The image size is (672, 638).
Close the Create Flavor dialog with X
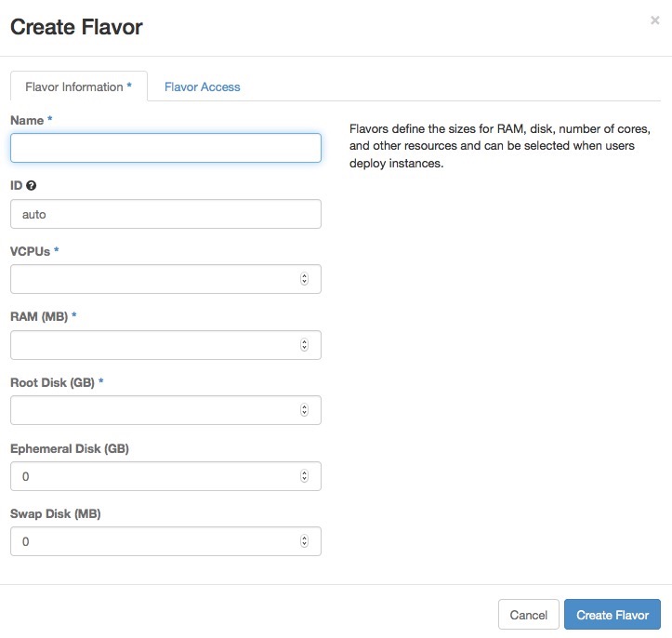click(x=654, y=20)
